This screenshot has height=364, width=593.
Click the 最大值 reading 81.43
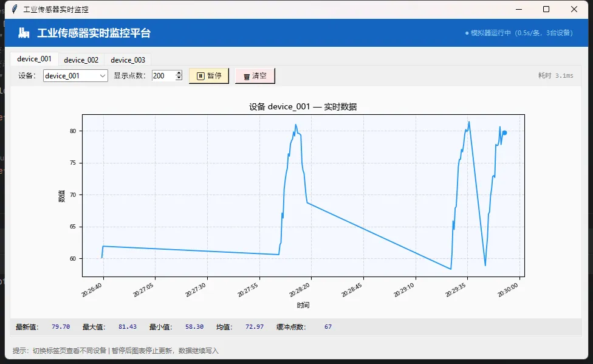click(128, 327)
